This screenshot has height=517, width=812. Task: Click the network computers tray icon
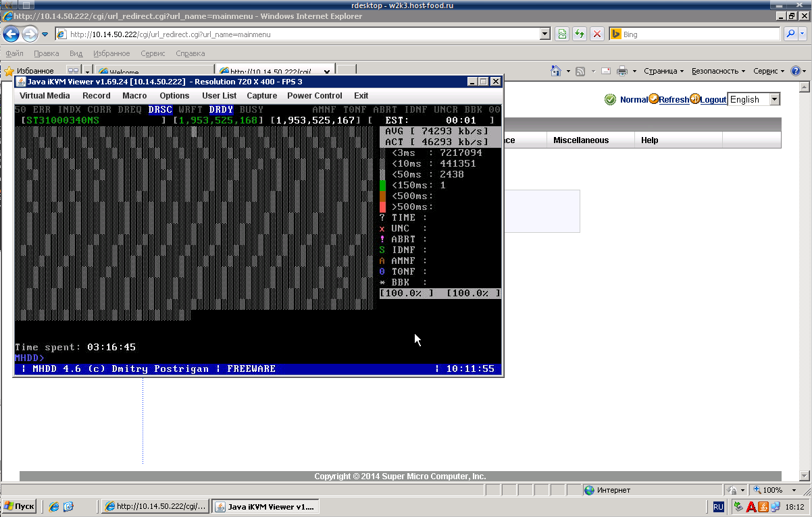point(776,506)
